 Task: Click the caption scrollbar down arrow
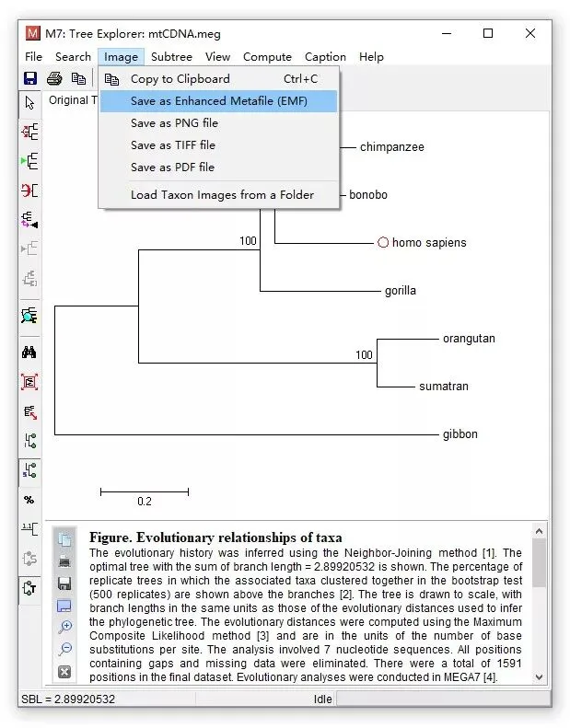click(x=539, y=677)
